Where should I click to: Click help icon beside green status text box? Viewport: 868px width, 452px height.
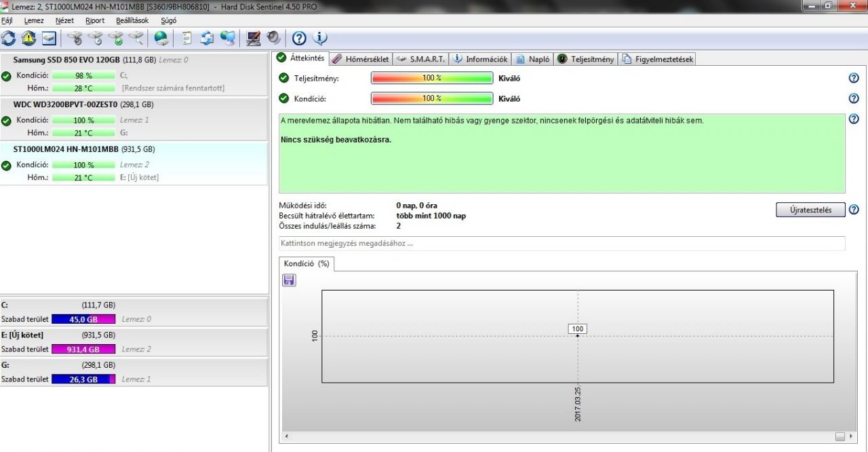click(854, 119)
